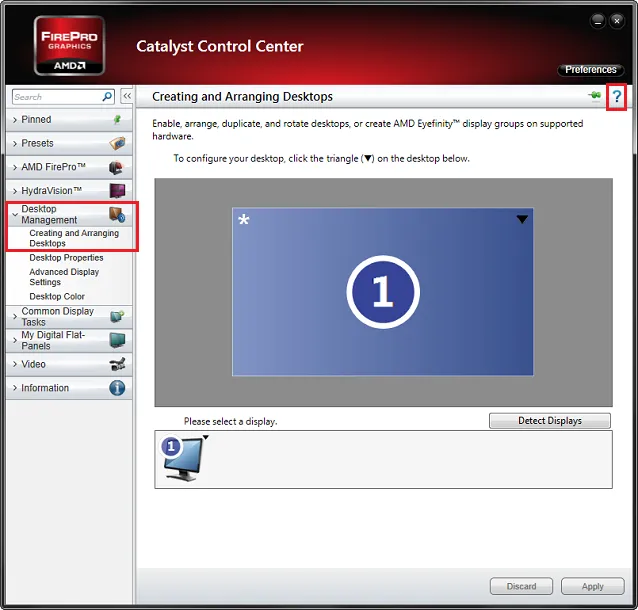638x610 pixels.
Task: Open the Preferences menu
Action: coord(590,70)
